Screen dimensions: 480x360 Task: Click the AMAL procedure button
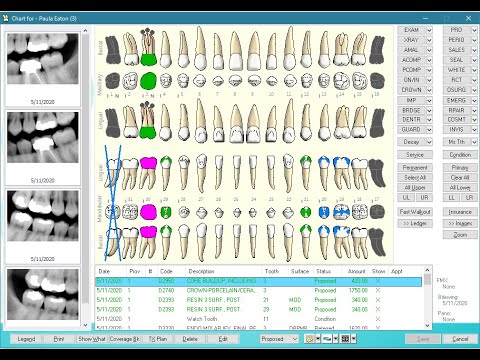pyautogui.click(x=411, y=50)
